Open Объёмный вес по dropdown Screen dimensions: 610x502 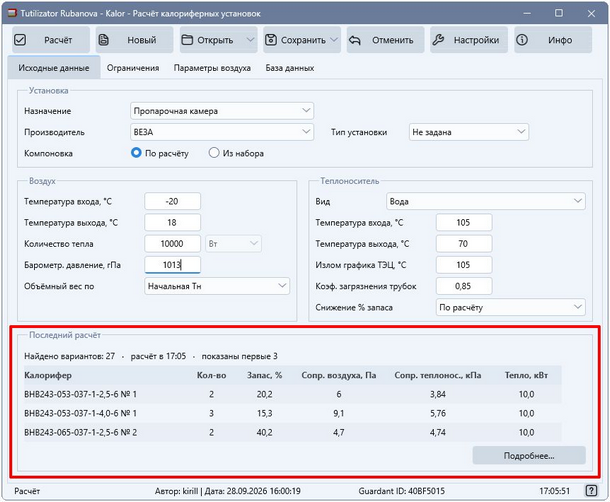click(217, 286)
